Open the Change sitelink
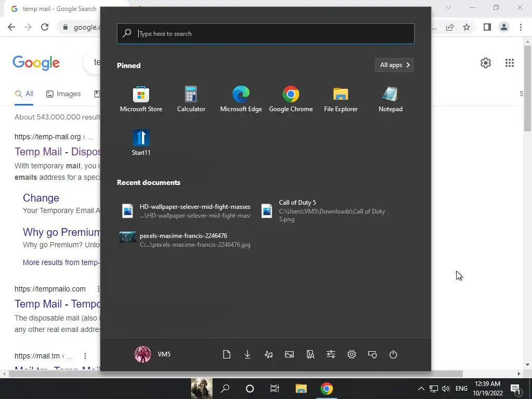The image size is (532, 399). [41, 198]
